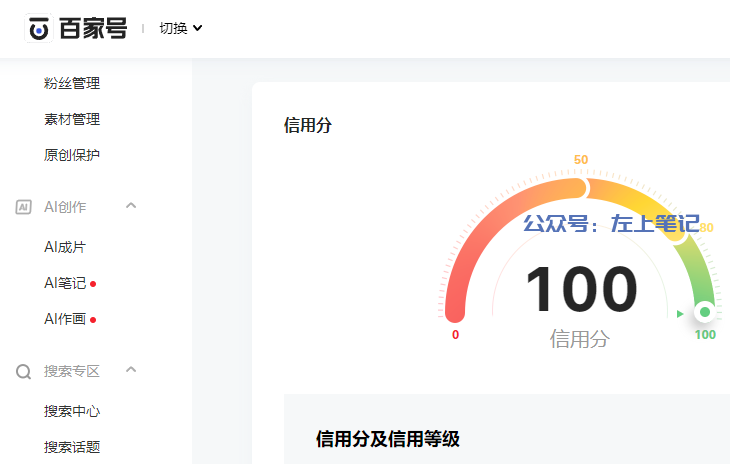Click the 百家号 brand name text

pyautogui.click(x=93, y=28)
